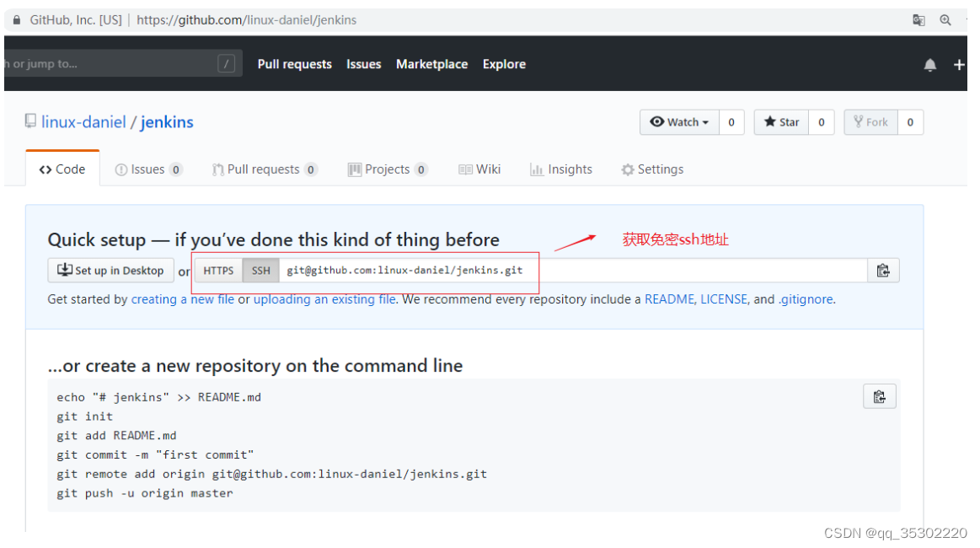Open the .gitignore link

pyautogui.click(x=805, y=299)
